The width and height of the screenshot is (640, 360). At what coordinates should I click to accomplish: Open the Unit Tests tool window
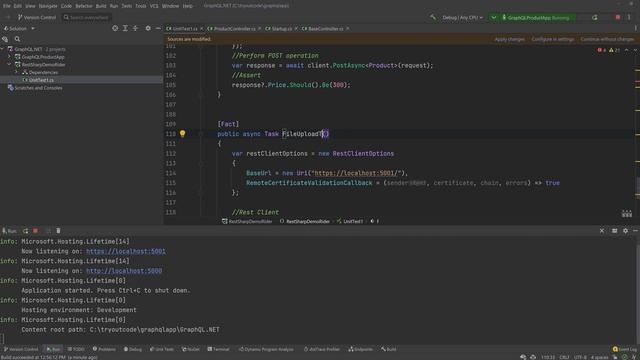[x=162, y=349]
